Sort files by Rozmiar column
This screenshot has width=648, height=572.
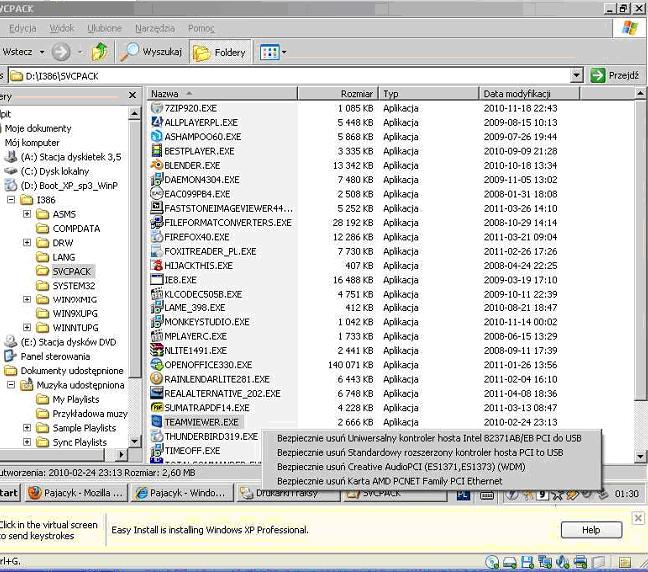(x=338, y=94)
